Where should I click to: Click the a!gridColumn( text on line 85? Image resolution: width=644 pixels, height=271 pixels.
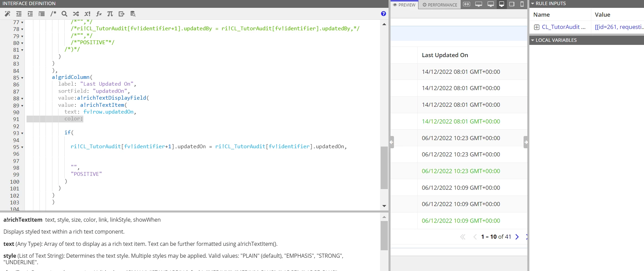click(x=72, y=77)
